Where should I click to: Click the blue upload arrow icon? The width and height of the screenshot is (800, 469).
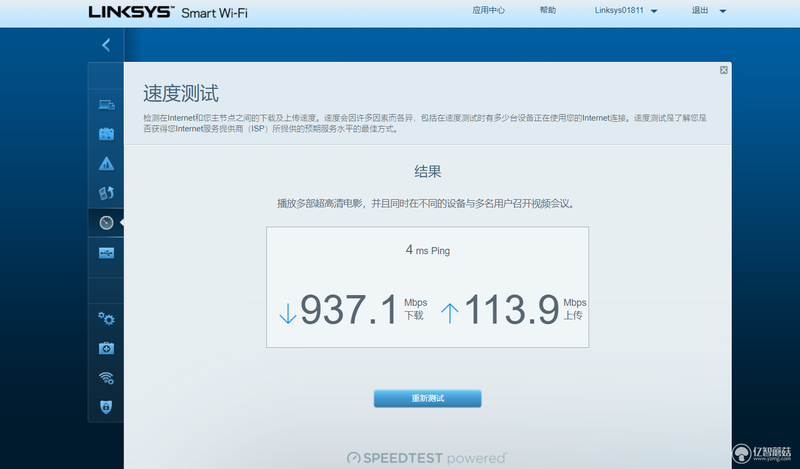[449, 313]
